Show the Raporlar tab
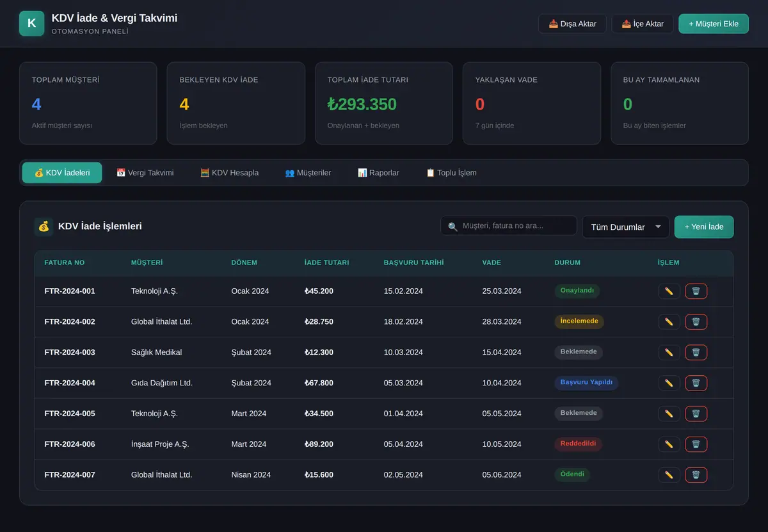Viewport: 768px width, 532px height. point(378,173)
